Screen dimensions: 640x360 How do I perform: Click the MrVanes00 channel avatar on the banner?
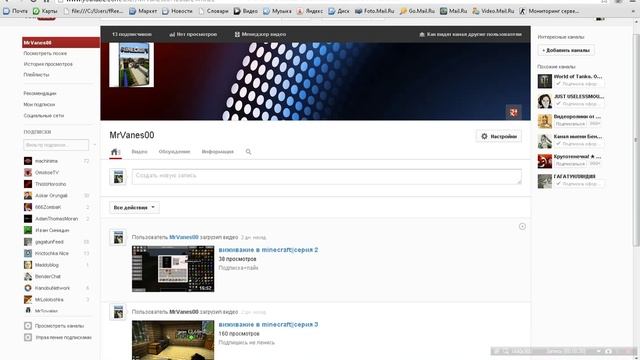[131, 64]
